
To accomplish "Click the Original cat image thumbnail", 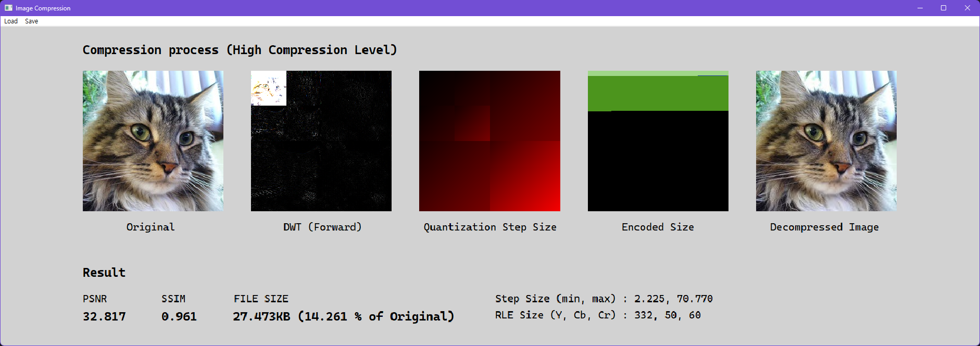I will pyautogui.click(x=153, y=141).
